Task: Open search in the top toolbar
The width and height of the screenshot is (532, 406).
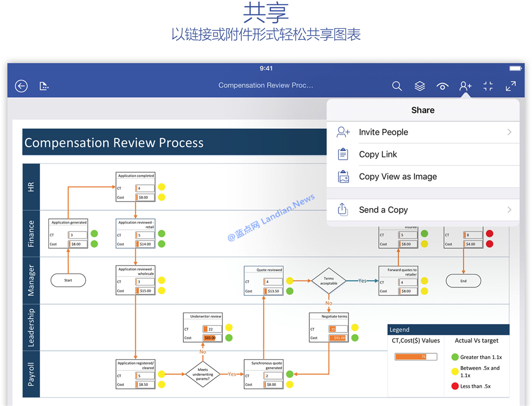Action: tap(397, 86)
